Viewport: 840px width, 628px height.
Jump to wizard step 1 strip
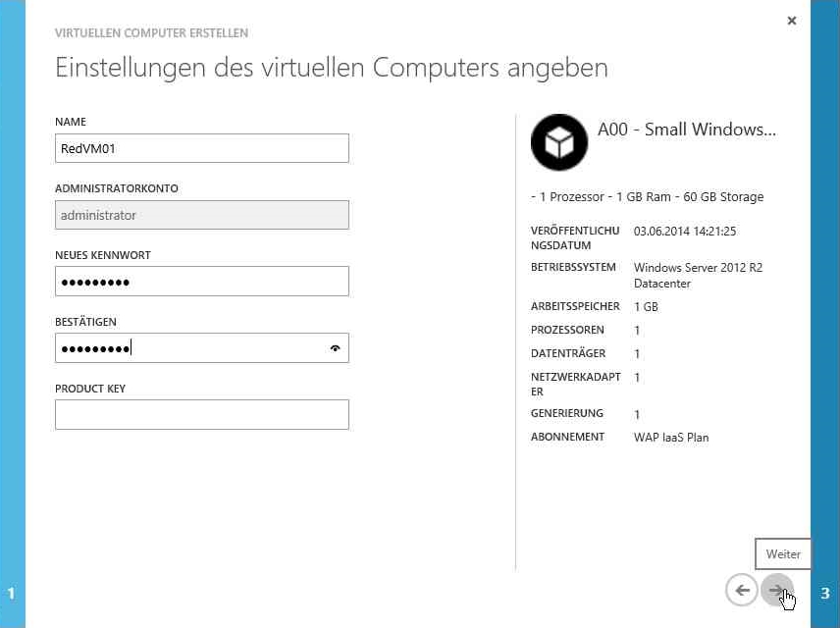(12, 593)
